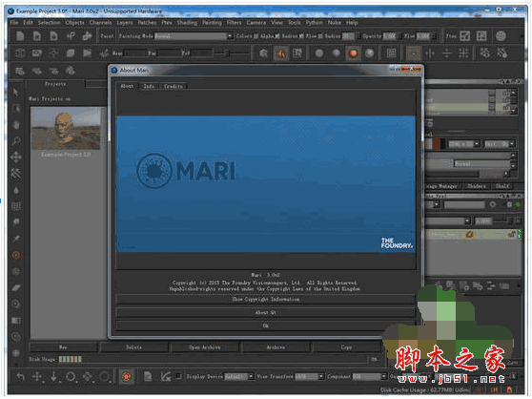The height and width of the screenshot is (399, 532).
Task: Click the Open Archive button
Action: [205, 347]
